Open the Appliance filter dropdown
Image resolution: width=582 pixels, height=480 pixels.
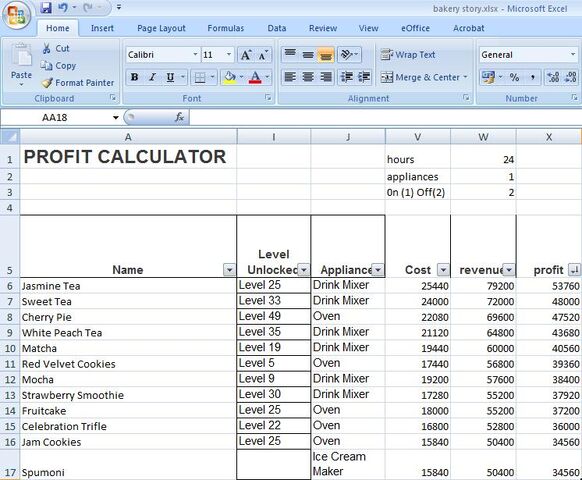(378, 270)
